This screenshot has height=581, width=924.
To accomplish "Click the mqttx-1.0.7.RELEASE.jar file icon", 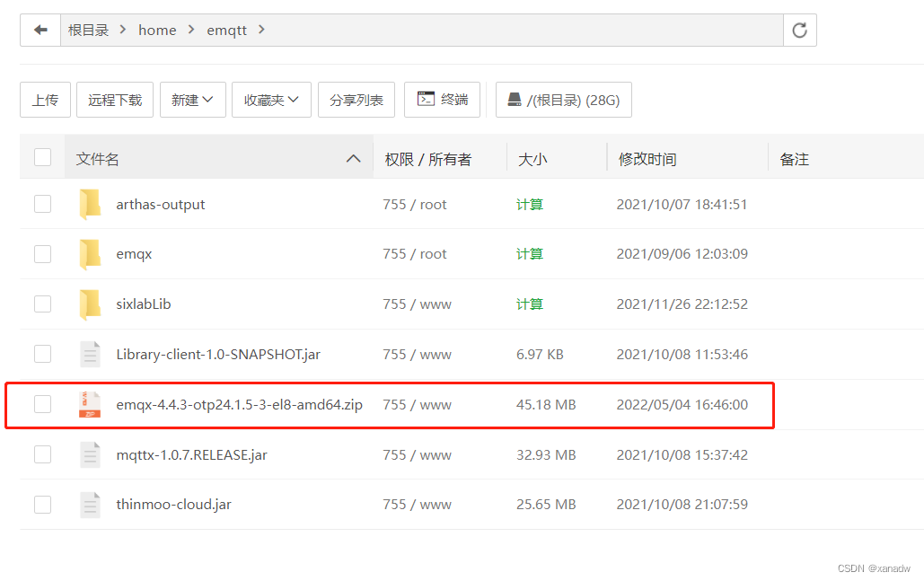I will [90, 455].
